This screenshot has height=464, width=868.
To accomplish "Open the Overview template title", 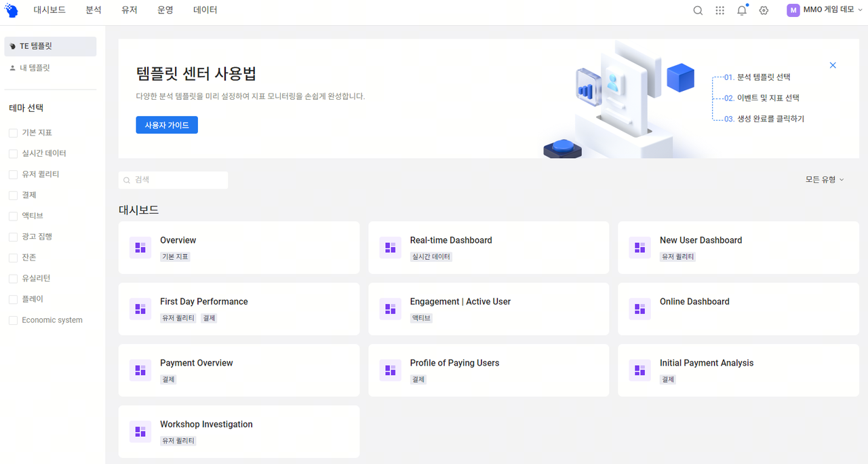I will 178,240.
